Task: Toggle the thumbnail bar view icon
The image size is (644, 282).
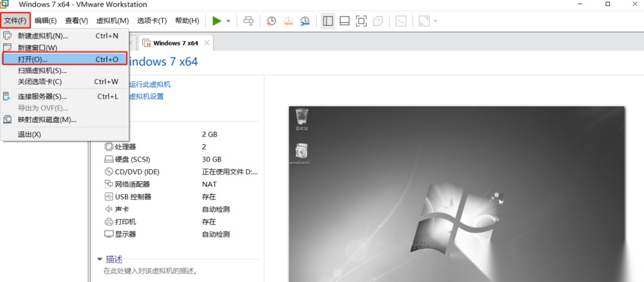Action: [x=345, y=21]
